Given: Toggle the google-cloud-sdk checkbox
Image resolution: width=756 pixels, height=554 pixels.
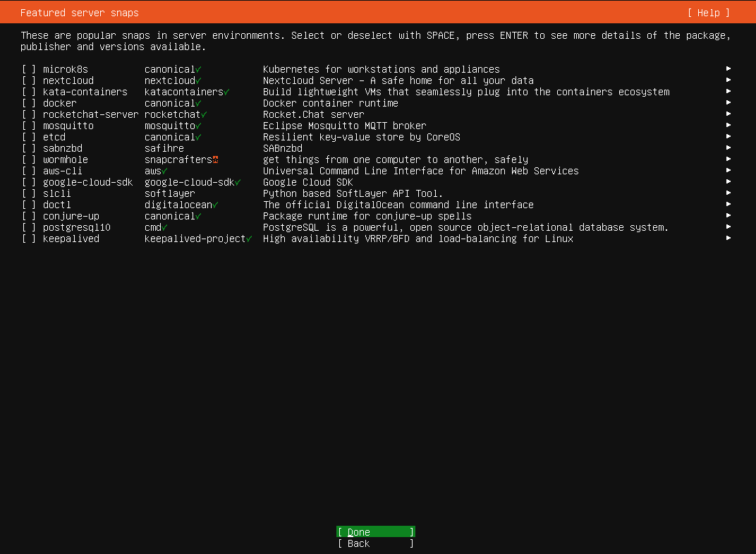Looking at the screenshot, I should click(28, 182).
